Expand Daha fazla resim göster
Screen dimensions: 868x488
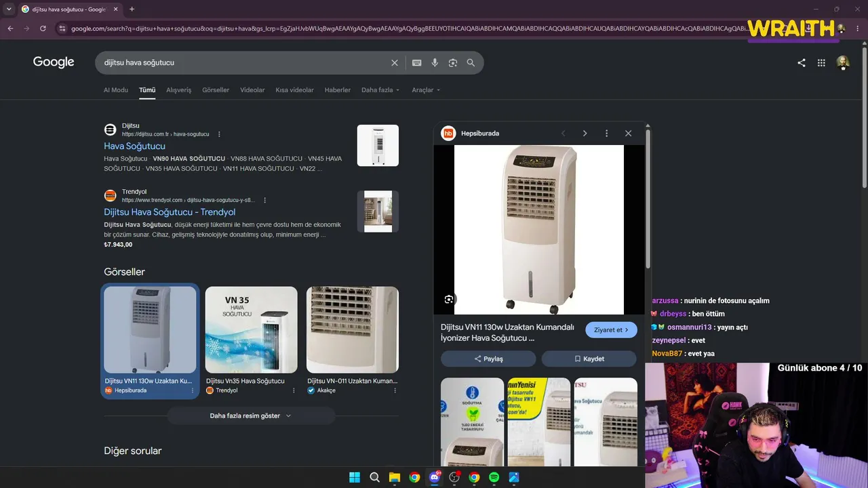[250, 415]
